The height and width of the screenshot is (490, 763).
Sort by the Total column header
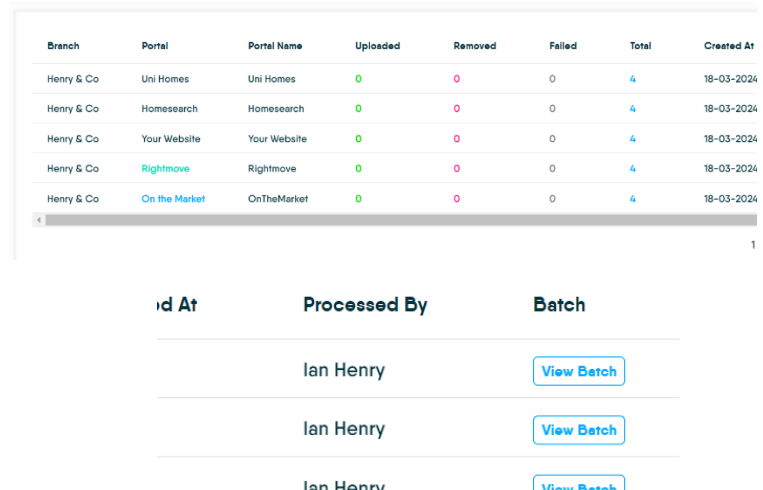640,46
